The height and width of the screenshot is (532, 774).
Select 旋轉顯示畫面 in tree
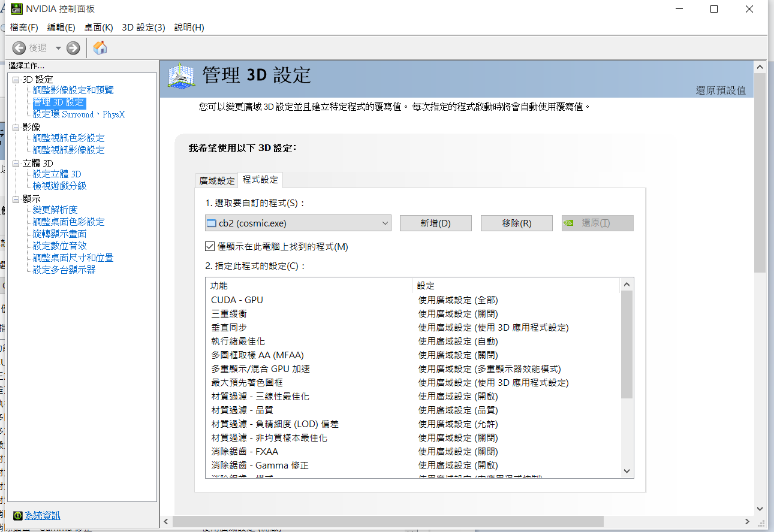click(x=59, y=234)
